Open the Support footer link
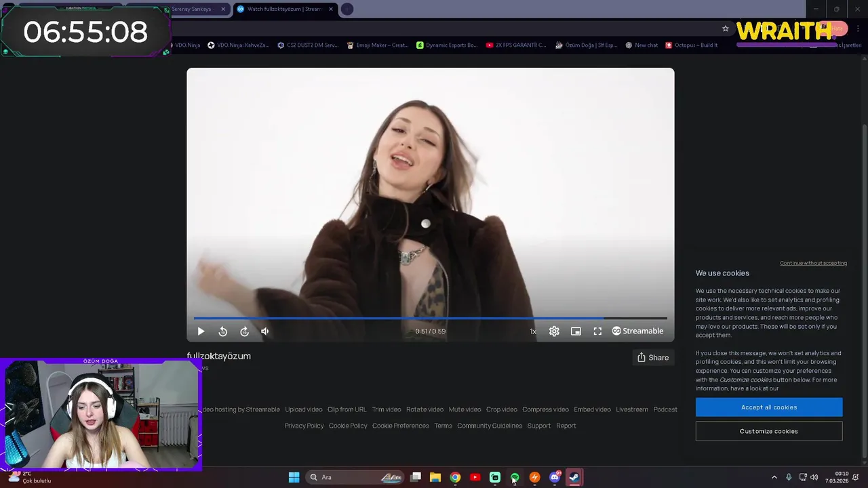This screenshot has height=488, width=868. [x=539, y=426]
